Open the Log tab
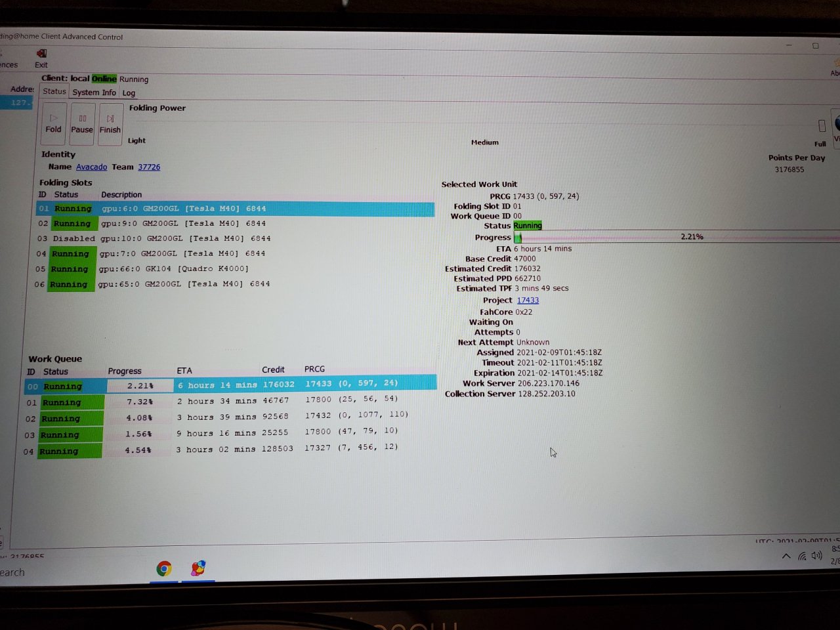The width and height of the screenshot is (840, 630). [129, 93]
